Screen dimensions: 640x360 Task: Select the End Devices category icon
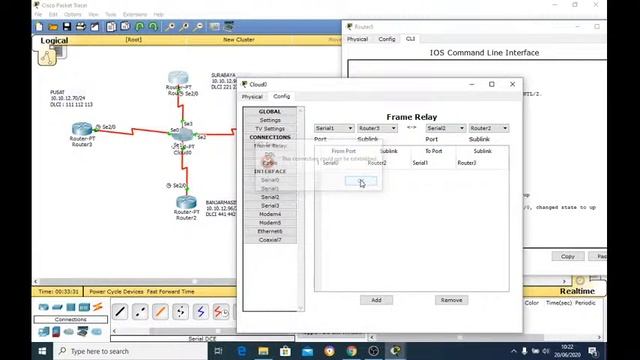pyautogui.click(x=44, y=331)
